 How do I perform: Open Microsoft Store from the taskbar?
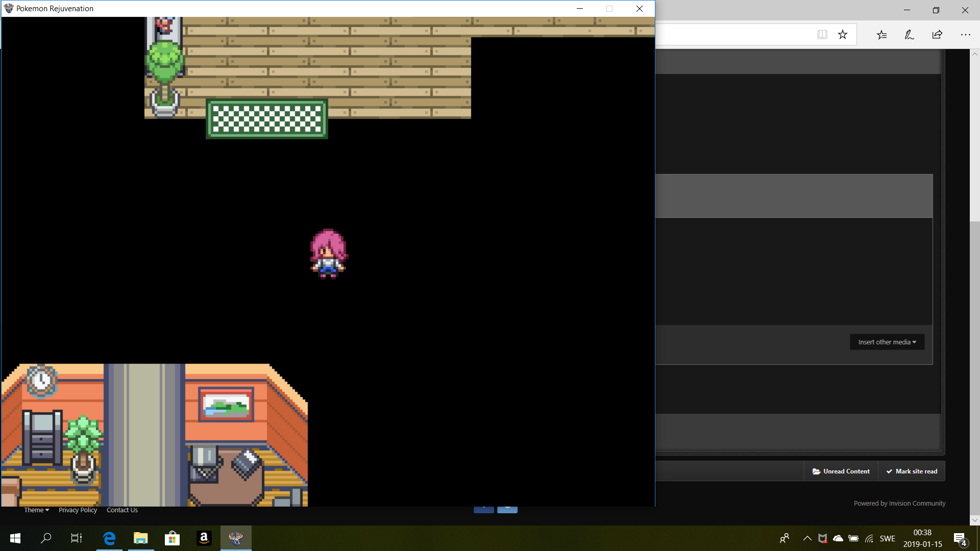tap(172, 538)
